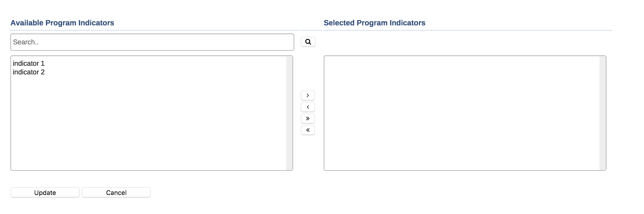The image size is (644, 214).
Task: Move all indicators with double right-arrow
Action: (308, 119)
